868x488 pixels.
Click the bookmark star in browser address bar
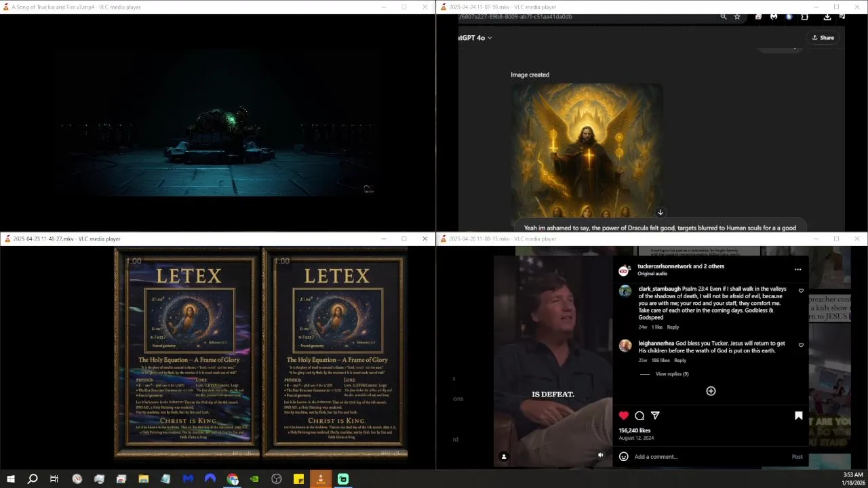pyautogui.click(x=737, y=17)
